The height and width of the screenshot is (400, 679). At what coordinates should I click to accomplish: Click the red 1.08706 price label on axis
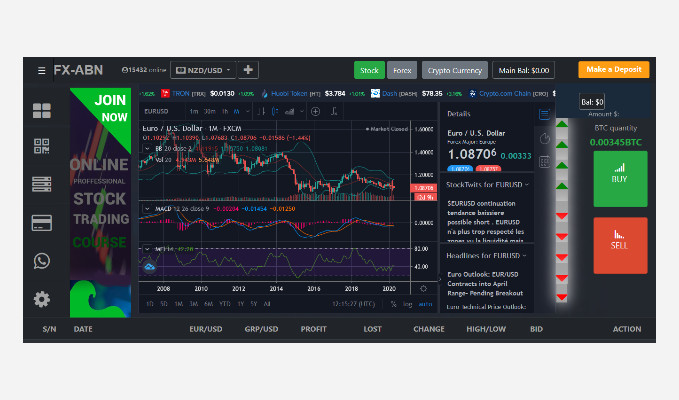pyautogui.click(x=423, y=188)
